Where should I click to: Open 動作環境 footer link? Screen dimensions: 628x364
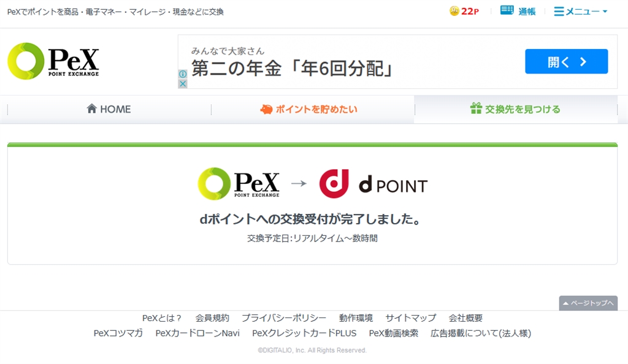click(x=356, y=319)
